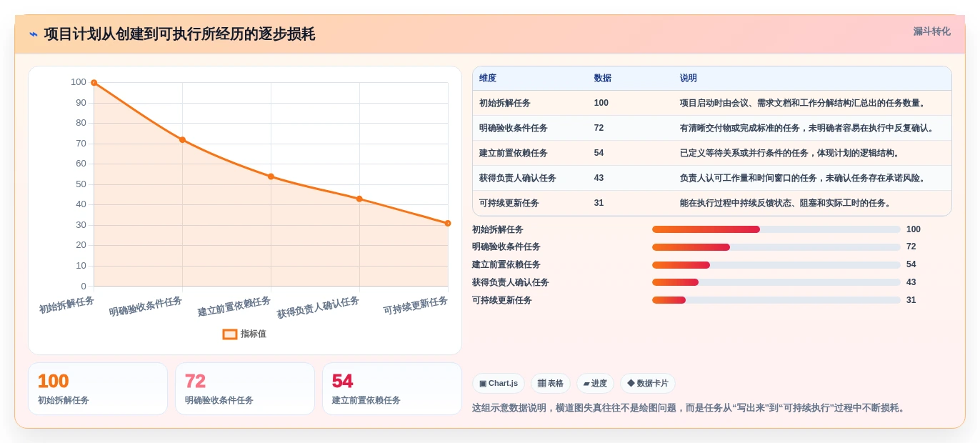Click the 数据 column header
The image size is (980, 443).
(x=603, y=78)
